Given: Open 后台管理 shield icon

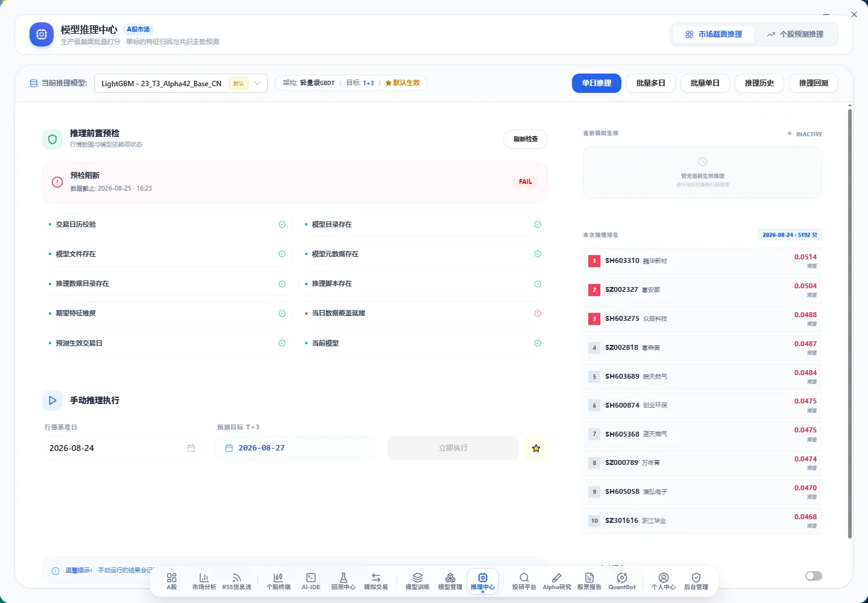Looking at the screenshot, I should pos(696,581).
